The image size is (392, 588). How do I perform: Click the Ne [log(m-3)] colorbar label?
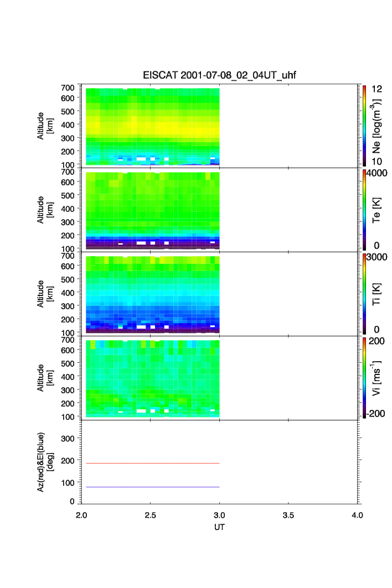(377, 126)
